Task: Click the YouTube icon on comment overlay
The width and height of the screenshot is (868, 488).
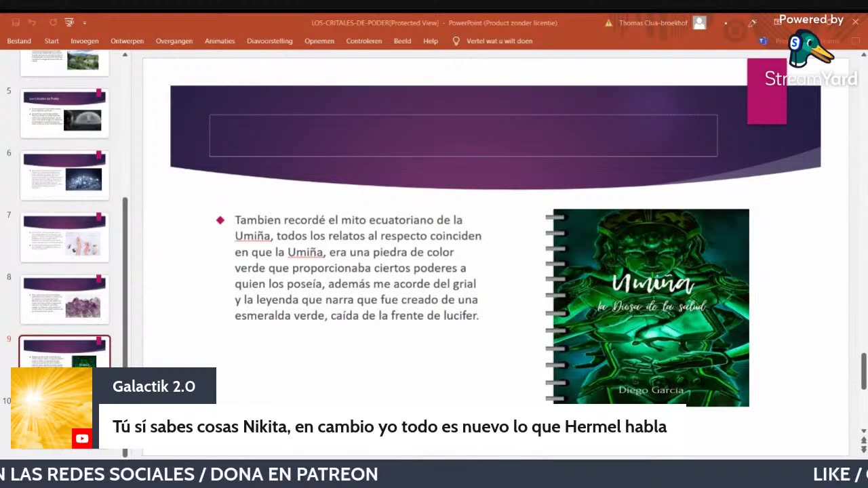Action: [x=82, y=439]
